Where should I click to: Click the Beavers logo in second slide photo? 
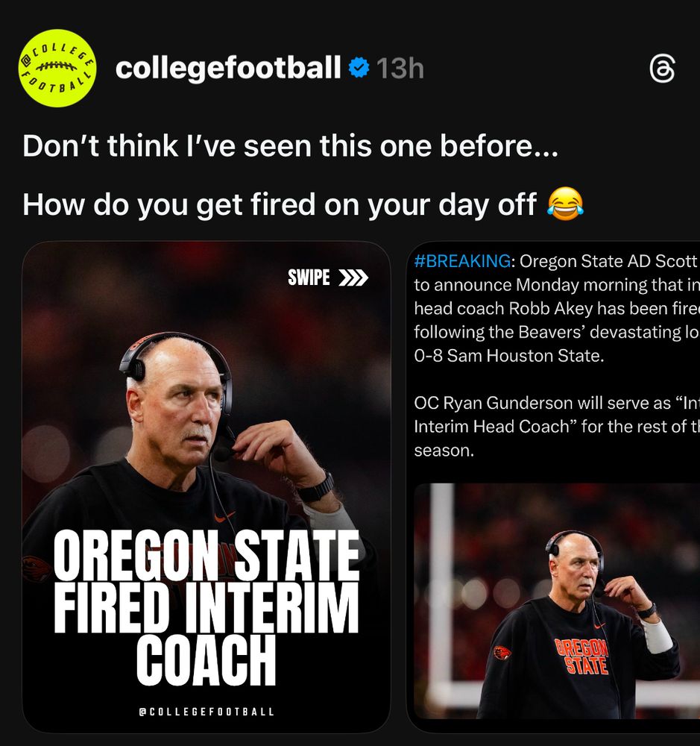pos(502,653)
